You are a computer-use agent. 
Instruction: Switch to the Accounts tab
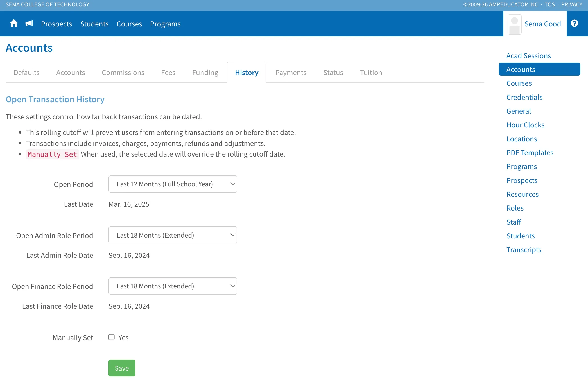[x=71, y=73]
